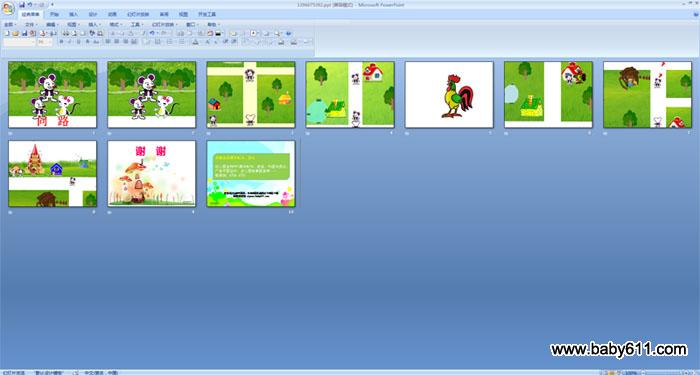Screen dimensions: 700x375
Task: Expand the font size combo box
Action: pos(45,42)
